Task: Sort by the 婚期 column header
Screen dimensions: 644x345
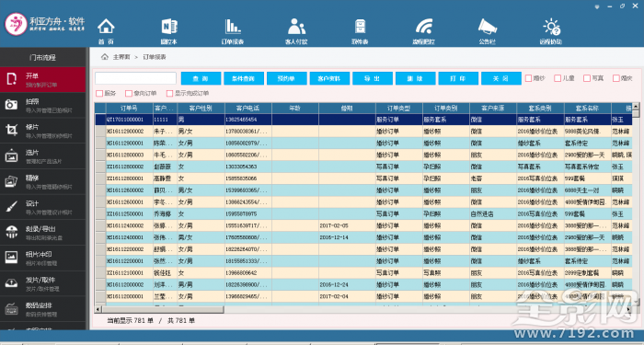Action: click(x=347, y=109)
